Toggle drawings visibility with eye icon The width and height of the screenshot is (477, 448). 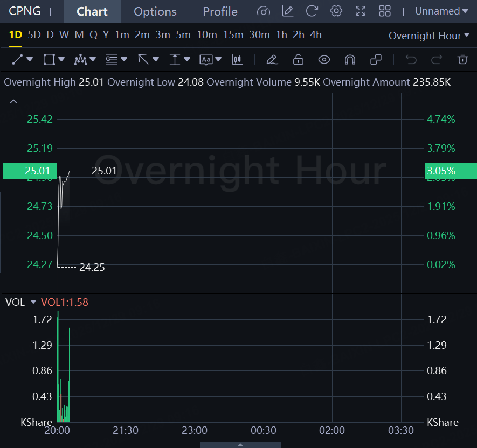coord(323,59)
